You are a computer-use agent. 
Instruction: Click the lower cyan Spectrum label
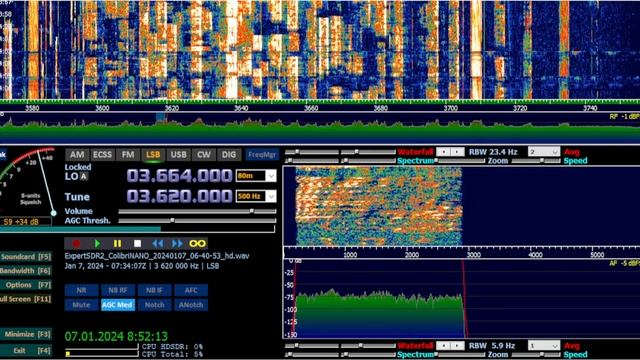coord(416,355)
